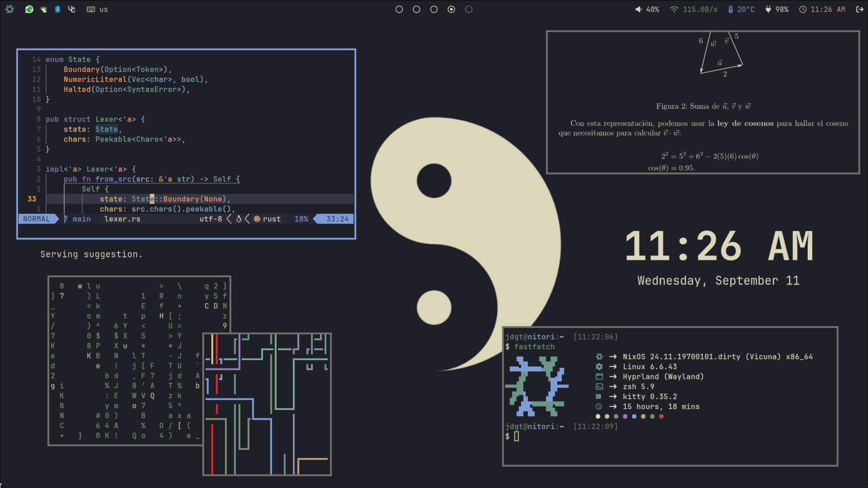This screenshot has width=868, height=488.
Task: Open the network manager tray icon
Action: (43, 9)
